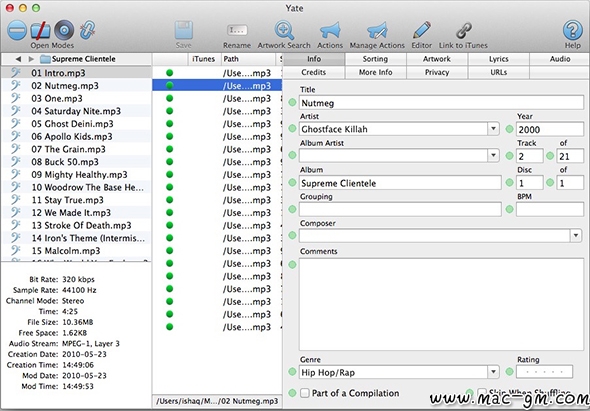Navigate back with left arrow
The height and width of the screenshot is (411, 590).
[x=18, y=59]
